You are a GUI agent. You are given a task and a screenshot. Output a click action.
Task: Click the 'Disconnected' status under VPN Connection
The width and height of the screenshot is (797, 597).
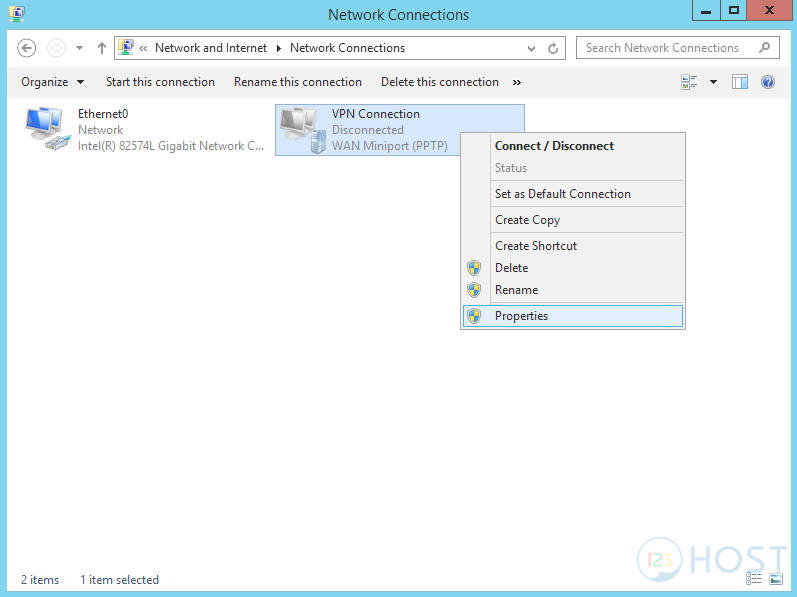tap(367, 130)
